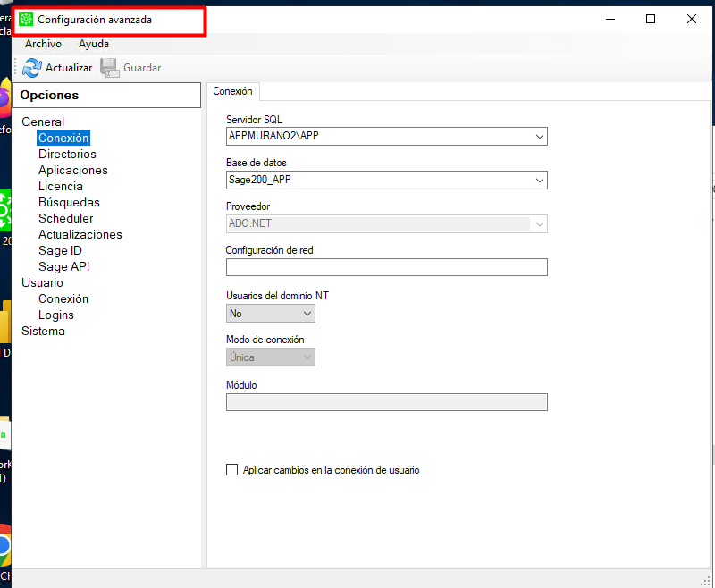Screen dimensions: 715x588
Task: Expand the Usuarios del dominio NT dropdown
Action: (307, 314)
